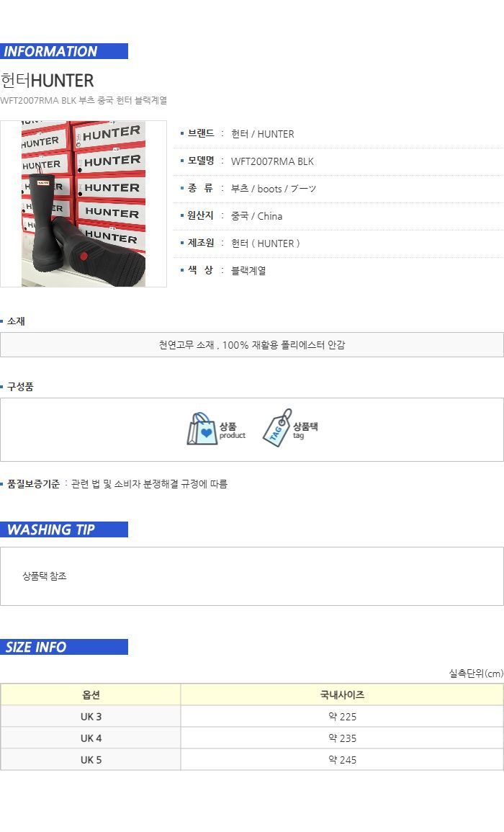Click the 국내사이즈 column header
Screen dimensions: 504x832
(x=342, y=694)
